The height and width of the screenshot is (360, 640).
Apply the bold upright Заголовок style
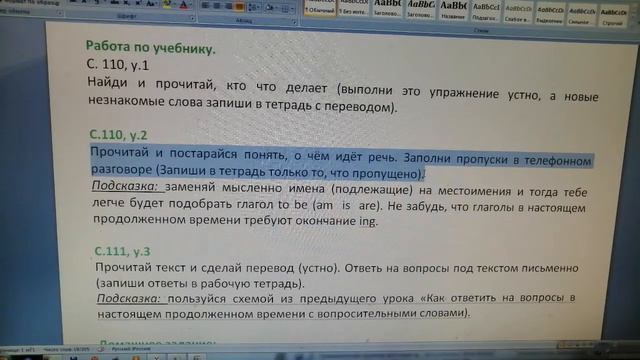pyautogui.click(x=387, y=9)
